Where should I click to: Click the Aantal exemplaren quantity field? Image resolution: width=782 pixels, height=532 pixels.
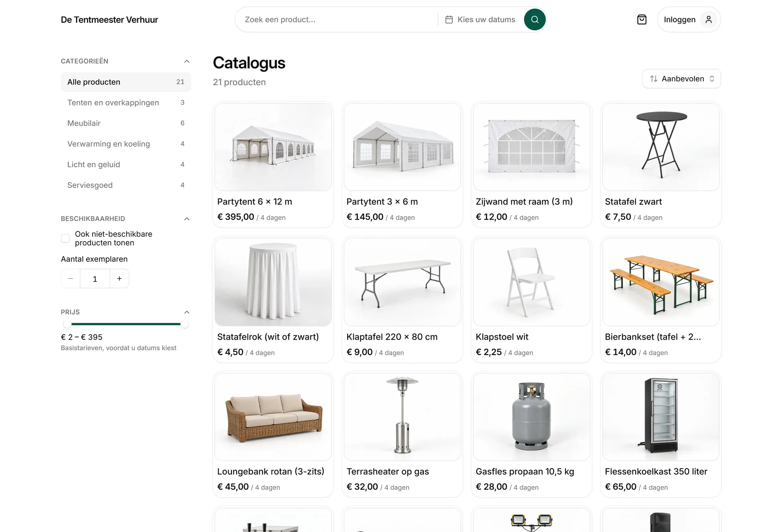pos(95,279)
